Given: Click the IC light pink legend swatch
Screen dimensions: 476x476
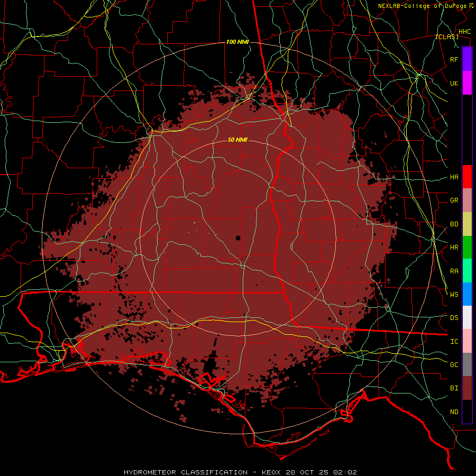Looking at the screenshot, I should pyautogui.click(x=467, y=341).
